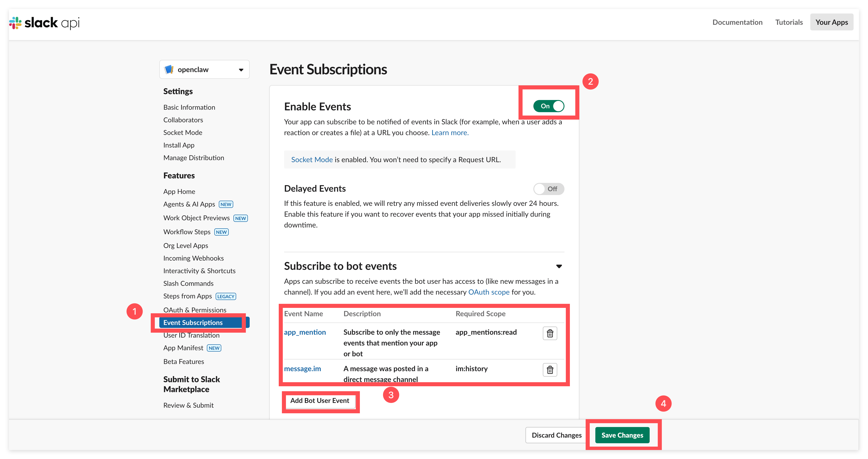
Task: Select OAuth & Permissions in sidebar
Action: point(195,310)
